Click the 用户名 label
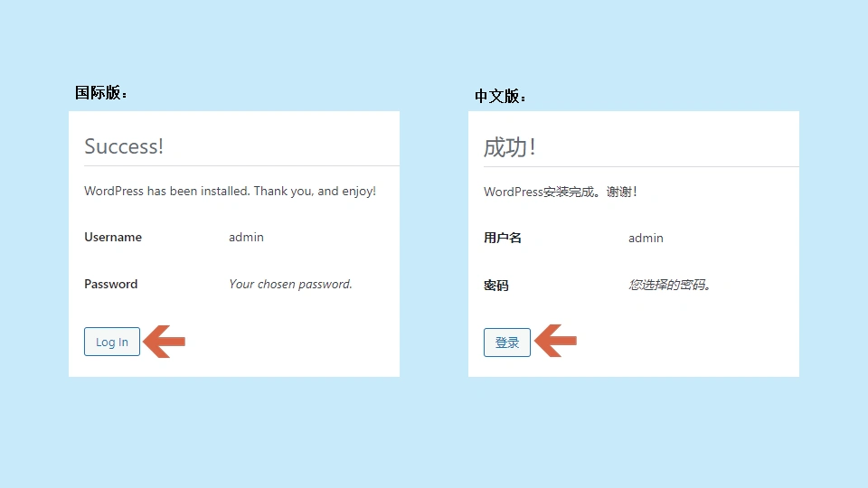Viewport: 868px width, 488px height. pyautogui.click(x=503, y=238)
